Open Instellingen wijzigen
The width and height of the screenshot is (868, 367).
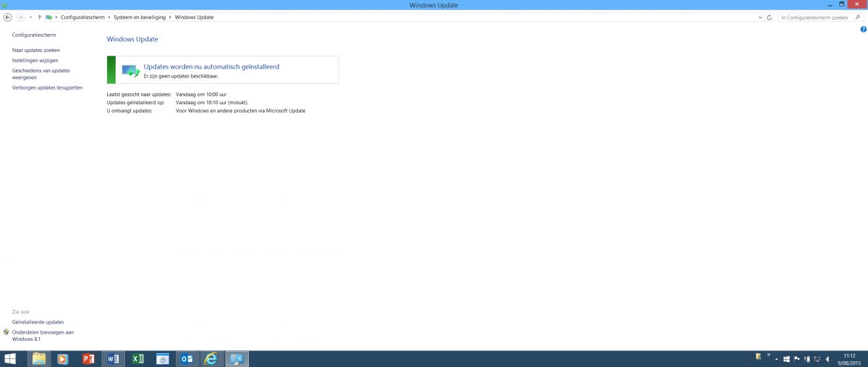35,60
